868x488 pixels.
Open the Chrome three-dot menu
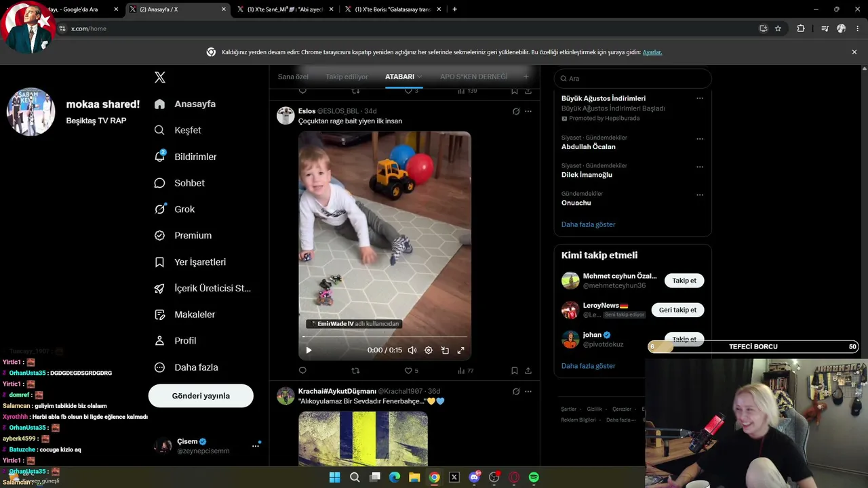pyautogui.click(x=858, y=28)
